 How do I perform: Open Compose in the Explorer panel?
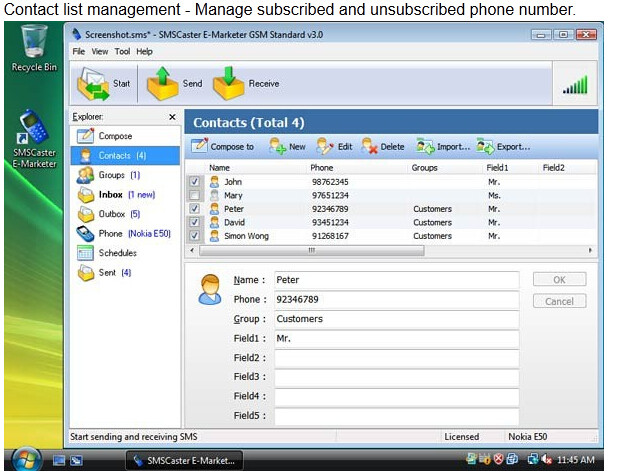pyautogui.click(x=114, y=136)
